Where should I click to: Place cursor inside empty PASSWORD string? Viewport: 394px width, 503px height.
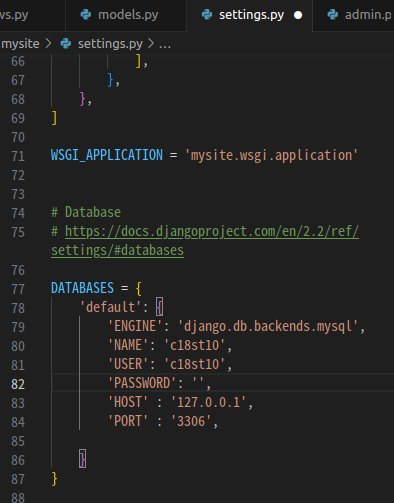pyautogui.click(x=198, y=383)
